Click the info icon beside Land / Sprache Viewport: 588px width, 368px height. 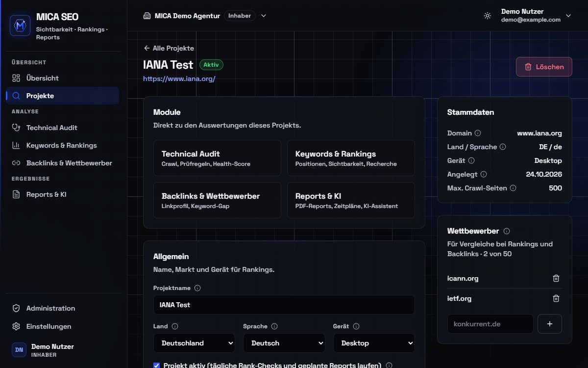coord(503,147)
